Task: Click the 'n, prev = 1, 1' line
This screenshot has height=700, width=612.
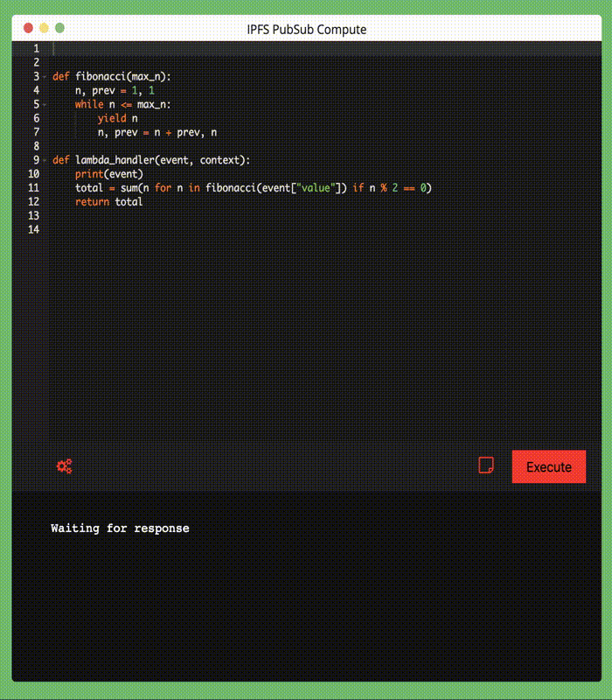Action: click(x=115, y=91)
